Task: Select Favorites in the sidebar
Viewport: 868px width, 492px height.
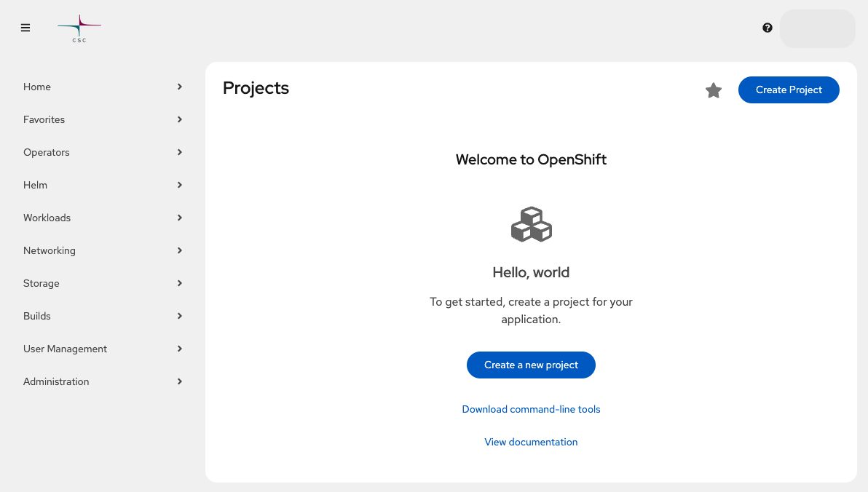Action: [x=44, y=119]
